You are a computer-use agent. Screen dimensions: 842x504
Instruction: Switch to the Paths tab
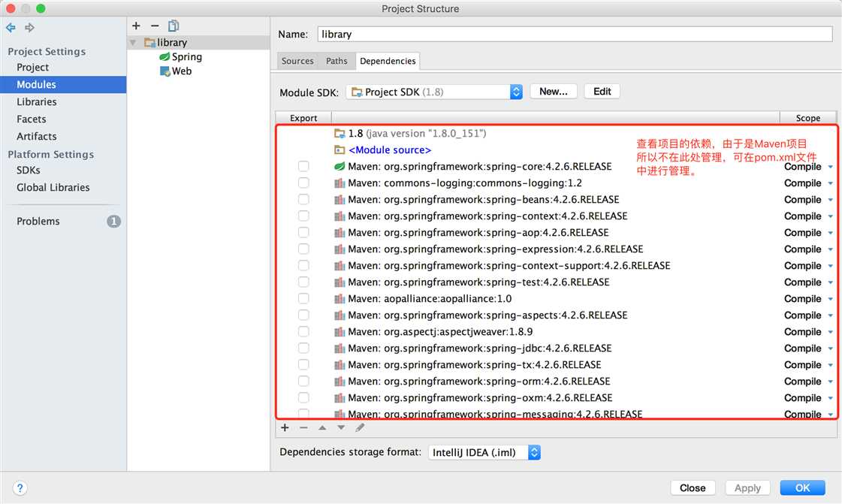tap(336, 61)
